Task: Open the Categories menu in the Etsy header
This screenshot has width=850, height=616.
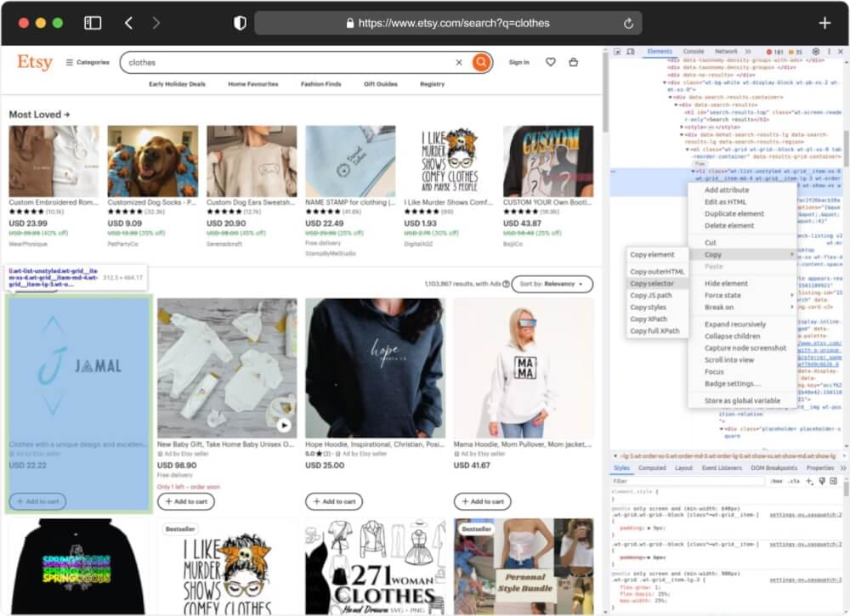Action: pyautogui.click(x=88, y=62)
